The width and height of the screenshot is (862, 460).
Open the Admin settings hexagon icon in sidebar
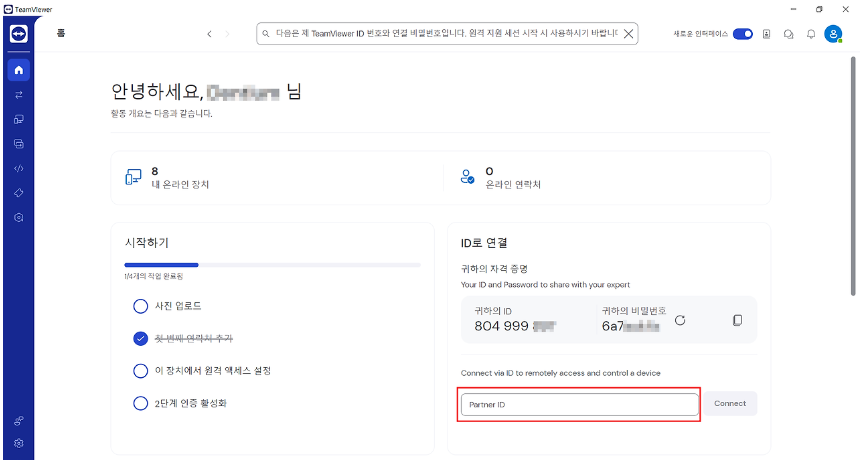[19, 218]
